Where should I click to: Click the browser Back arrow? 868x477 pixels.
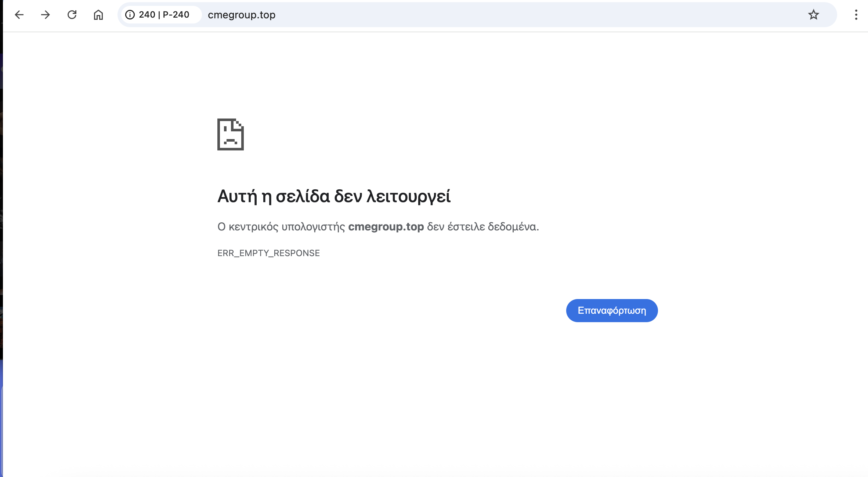point(19,15)
